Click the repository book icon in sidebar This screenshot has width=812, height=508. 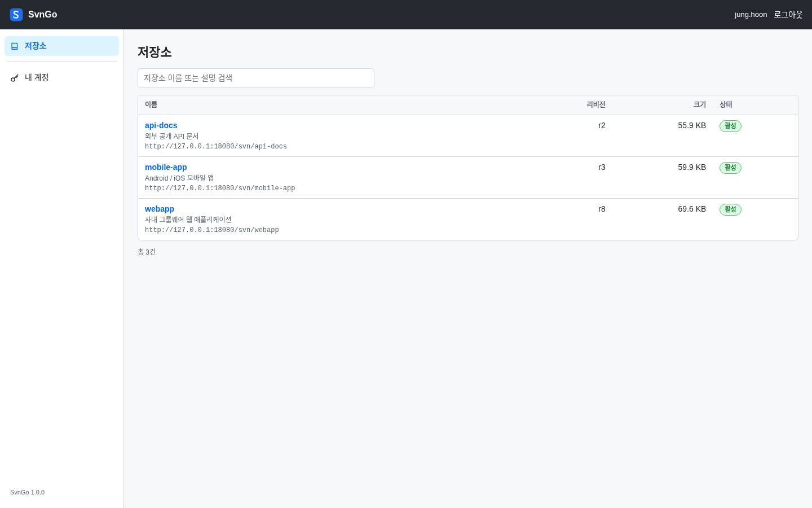coord(15,46)
